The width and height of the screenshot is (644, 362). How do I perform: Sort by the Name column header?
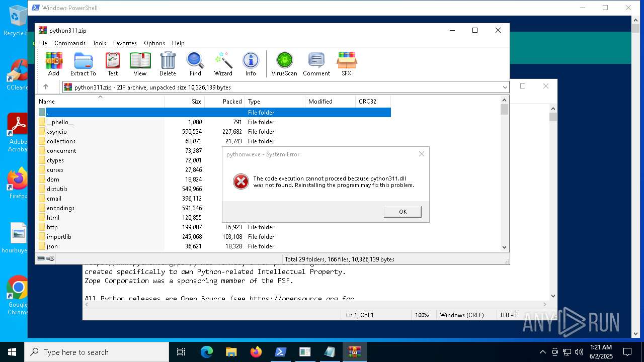pyautogui.click(x=101, y=102)
